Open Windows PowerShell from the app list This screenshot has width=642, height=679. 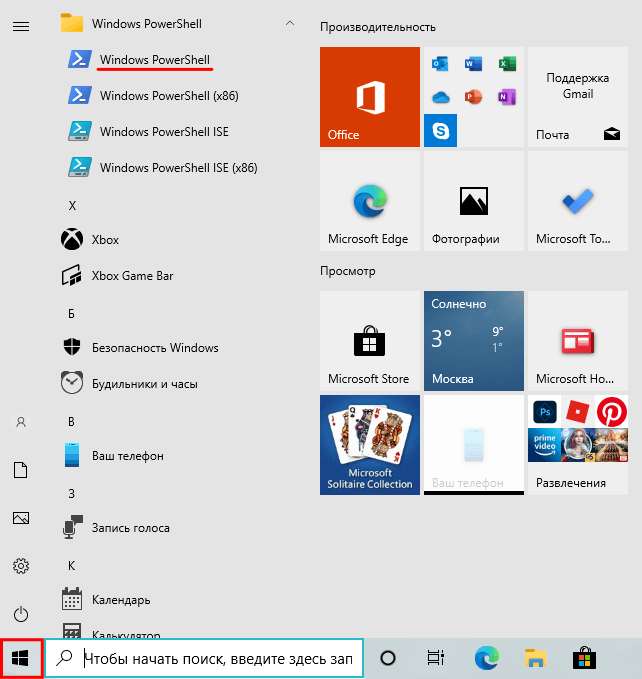pyautogui.click(x=154, y=60)
